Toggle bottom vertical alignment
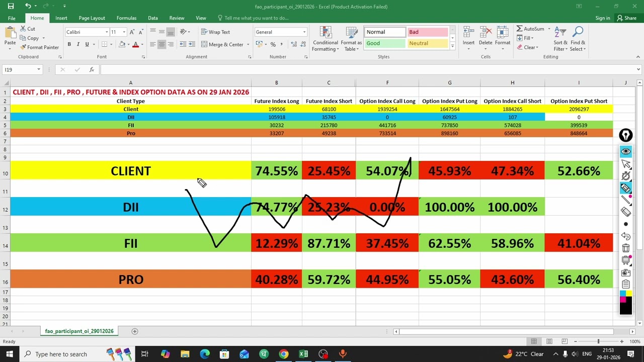The height and width of the screenshot is (362, 644). [171, 32]
